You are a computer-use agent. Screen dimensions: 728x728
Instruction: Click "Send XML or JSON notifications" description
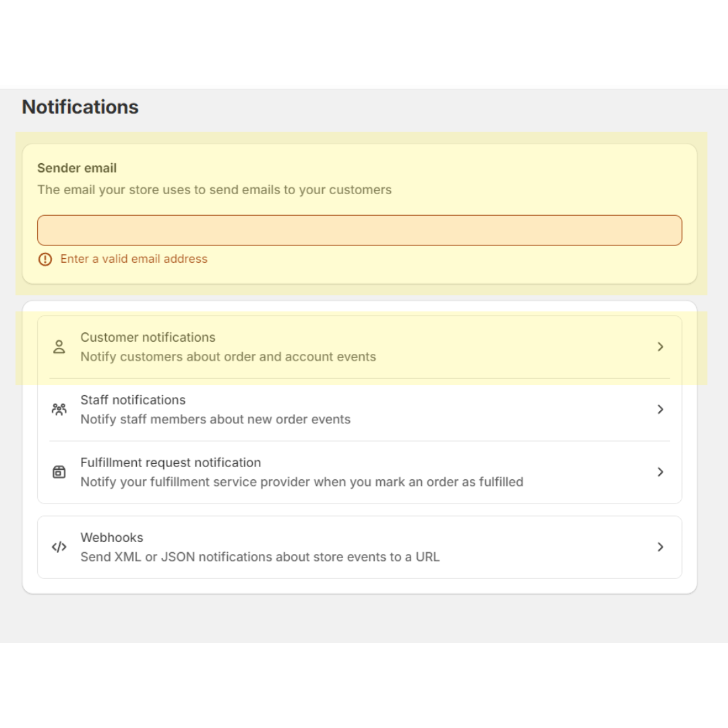[x=260, y=557]
